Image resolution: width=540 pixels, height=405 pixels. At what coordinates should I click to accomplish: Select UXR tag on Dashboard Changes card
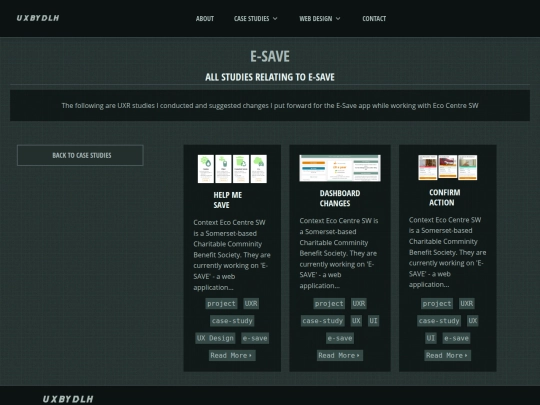coord(359,303)
